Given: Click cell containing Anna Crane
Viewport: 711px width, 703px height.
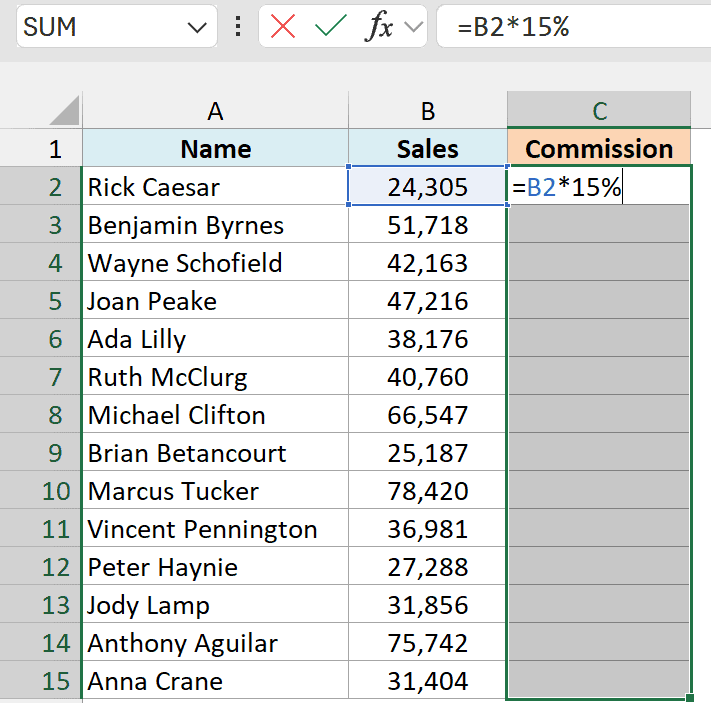Looking at the screenshot, I should pos(215,680).
